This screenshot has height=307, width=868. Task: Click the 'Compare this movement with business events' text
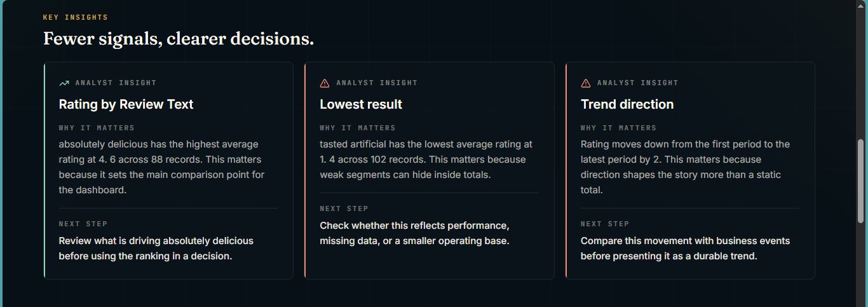click(x=685, y=249)
